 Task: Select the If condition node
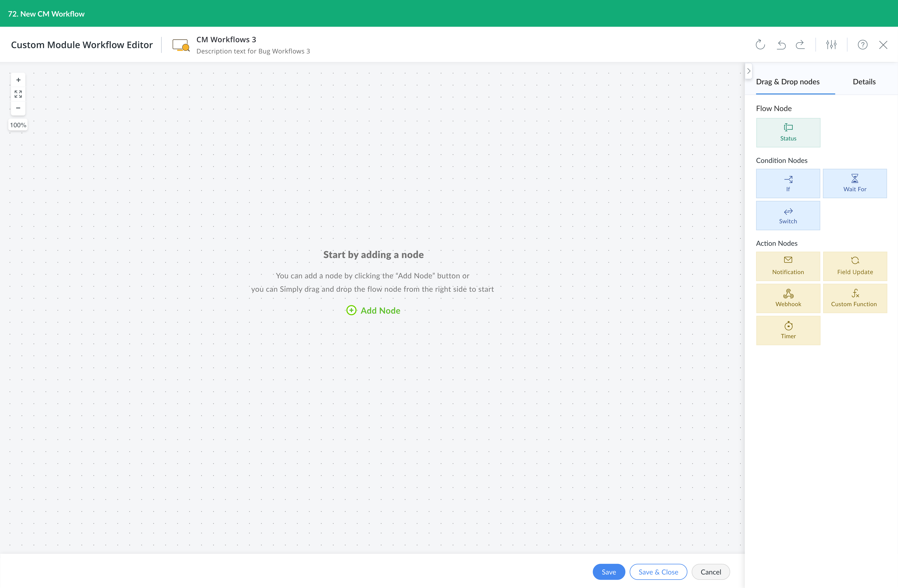click(x=788, y=183)
